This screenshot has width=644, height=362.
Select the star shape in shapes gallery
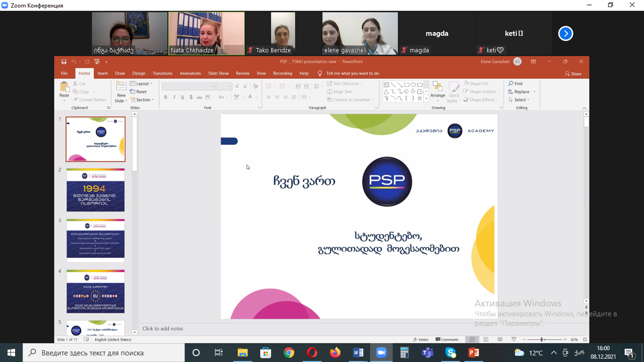pyautogui.click(x=420, y=99)
